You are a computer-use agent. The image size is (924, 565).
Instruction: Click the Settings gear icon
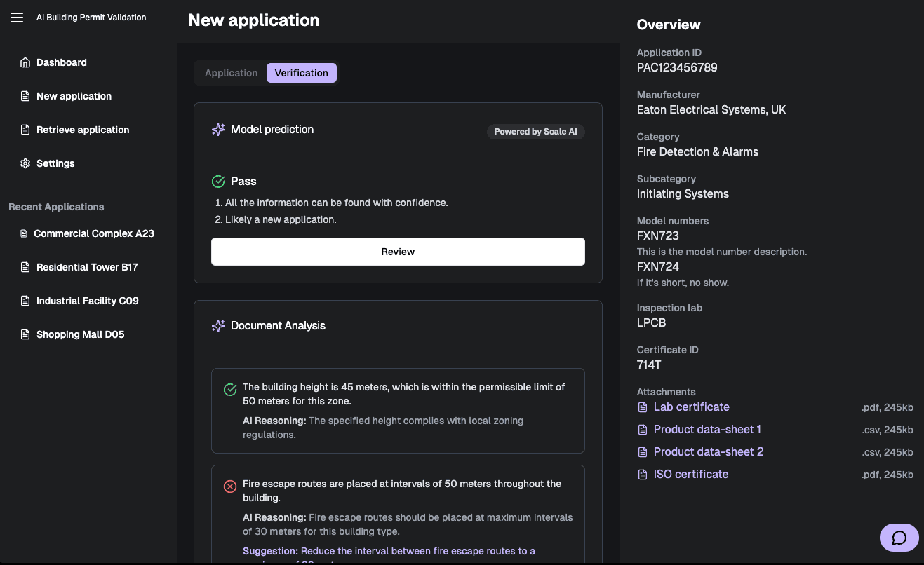tap(25, 163)
